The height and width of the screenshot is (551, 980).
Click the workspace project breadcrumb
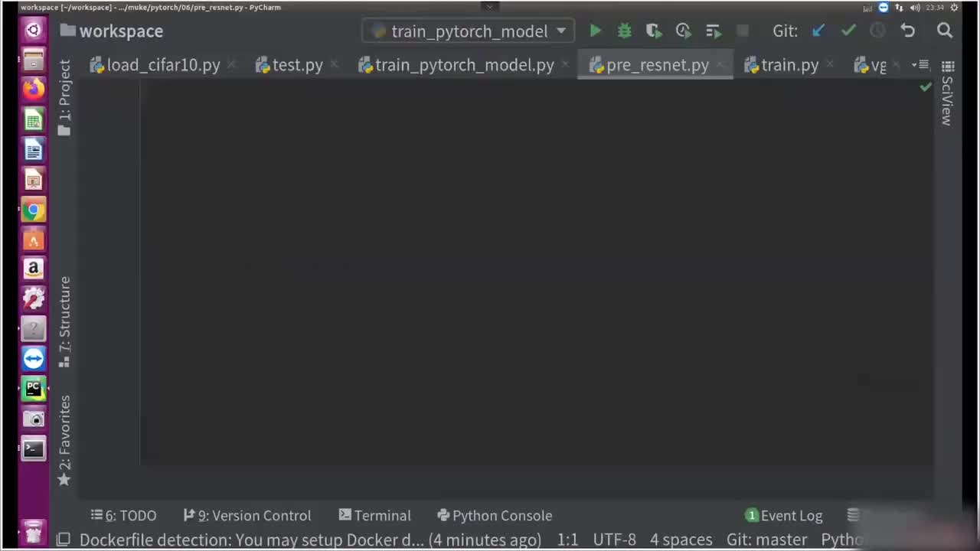pos(112,31)
